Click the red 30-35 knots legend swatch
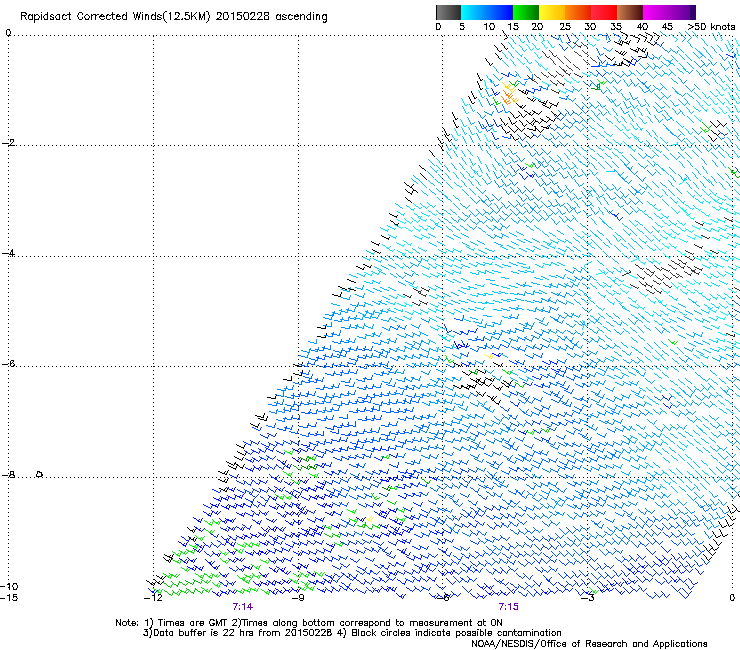The image size is (740, 650). 604,12
